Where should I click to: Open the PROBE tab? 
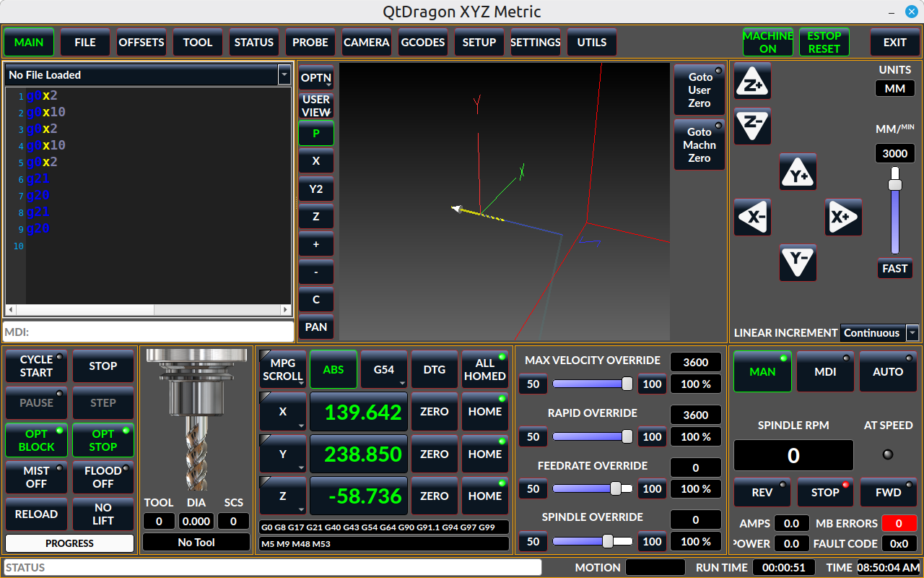[x=310, y=42]
